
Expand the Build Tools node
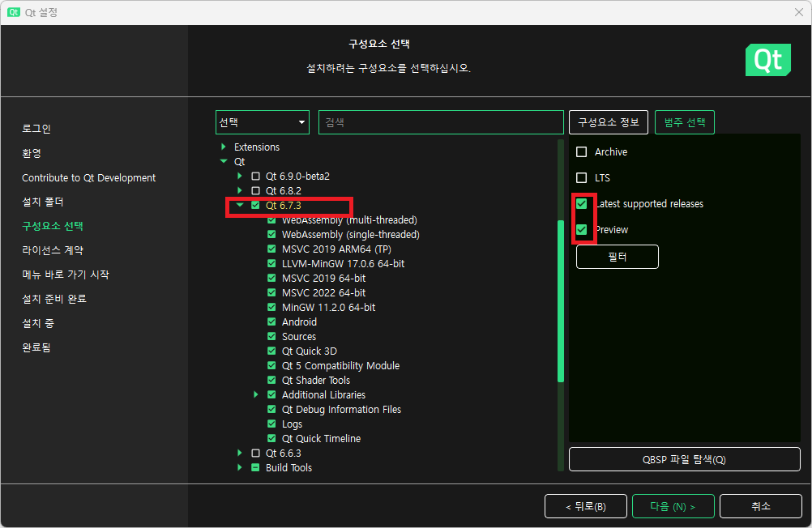[x=240, y=467]
